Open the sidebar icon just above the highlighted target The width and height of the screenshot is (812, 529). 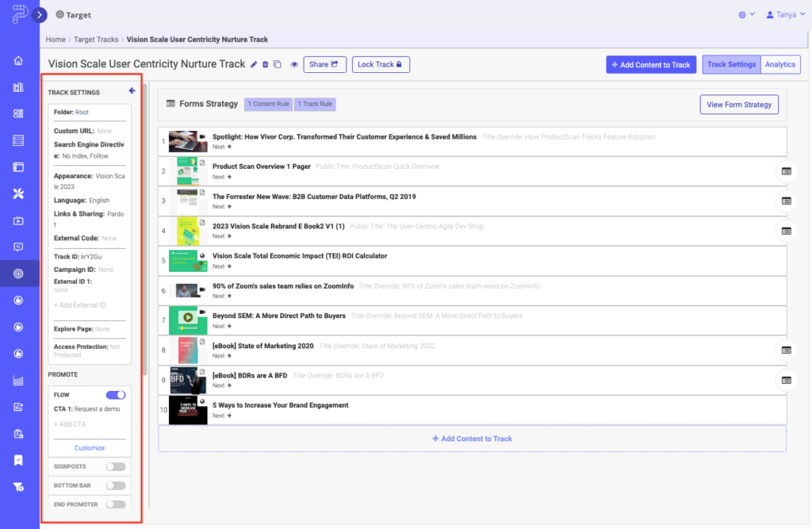[19, 247]
